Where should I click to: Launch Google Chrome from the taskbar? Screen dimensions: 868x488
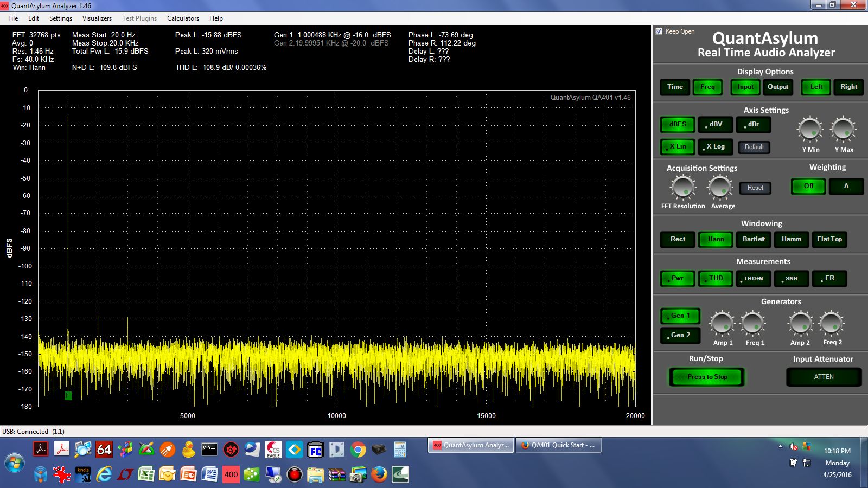coord(358,450)
